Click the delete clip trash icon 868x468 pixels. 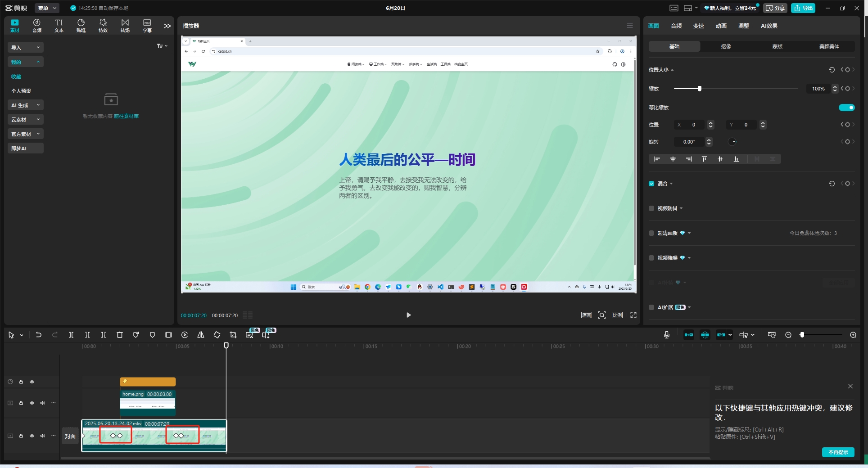click(x=120, y=335)
